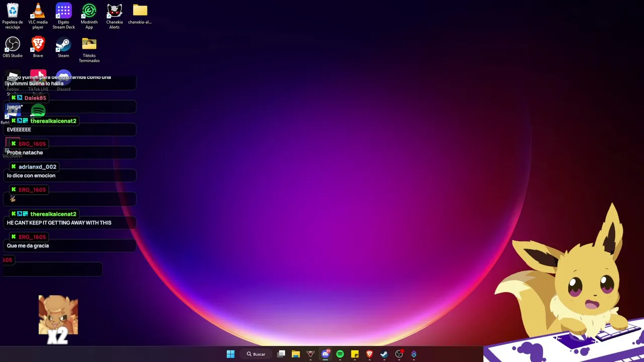Launch OBS Studio from the desktop
This screenshot has height=362, width=644.
pyautogui.click(x=13, y=47)
